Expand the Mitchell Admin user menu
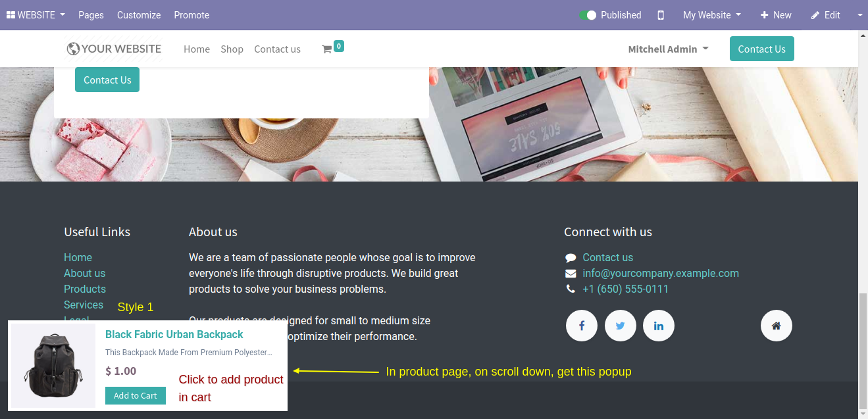This screenshot has height=419, width=868. [x=668, y=49]
